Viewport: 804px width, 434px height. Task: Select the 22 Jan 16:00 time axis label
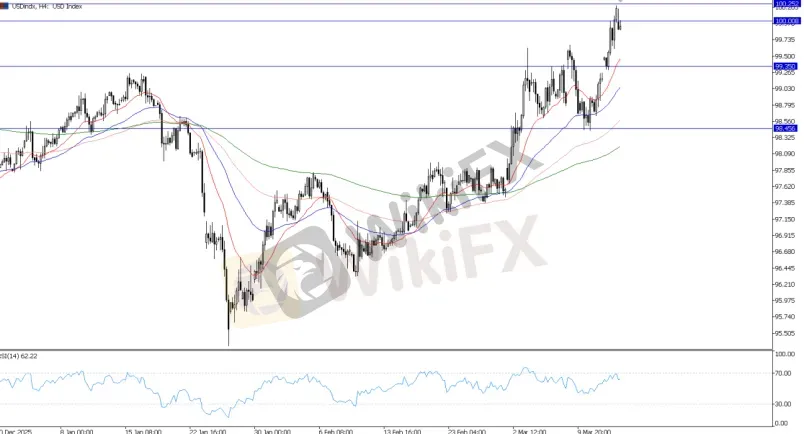(207, 431)
